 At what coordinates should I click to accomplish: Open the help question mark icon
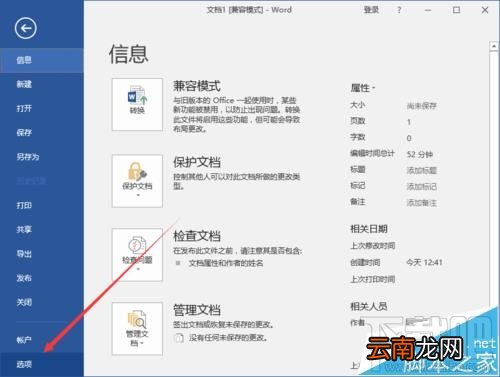(399, 10)
